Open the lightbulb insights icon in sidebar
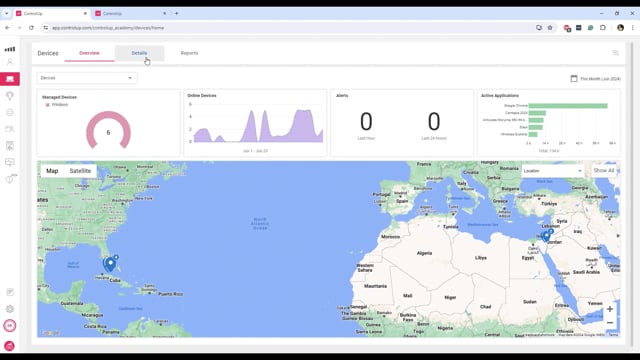640x360 pixels. (10, 96)
